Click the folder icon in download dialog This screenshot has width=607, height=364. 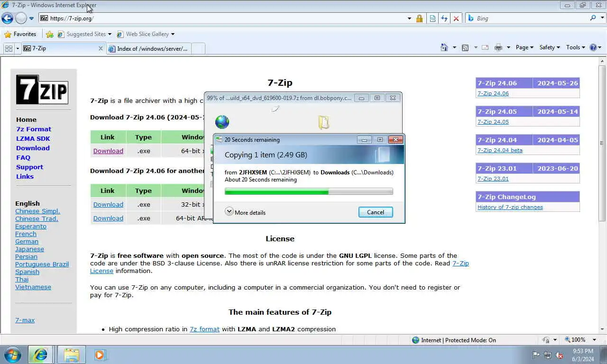click(x=324, y=122)
